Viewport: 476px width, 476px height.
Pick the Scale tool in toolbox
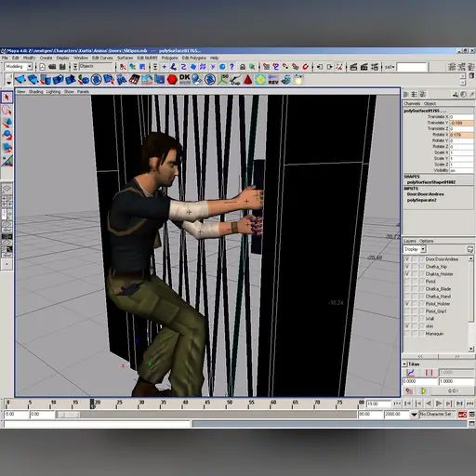click(x=7, y=148)
